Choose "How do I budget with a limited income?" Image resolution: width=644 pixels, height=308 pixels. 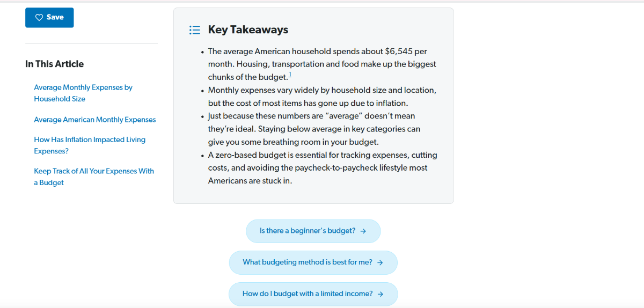(308, 294)
